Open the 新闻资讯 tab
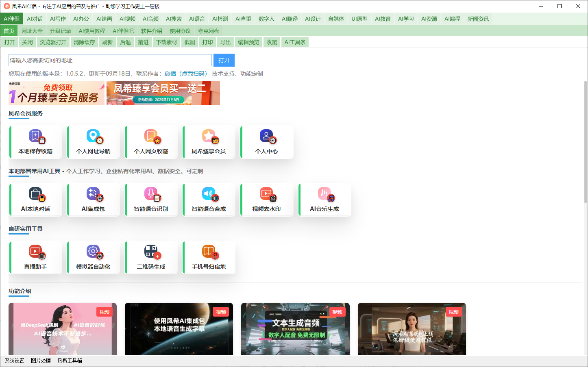The height and width of the screenshot is (367, 588). coord(478,19)
